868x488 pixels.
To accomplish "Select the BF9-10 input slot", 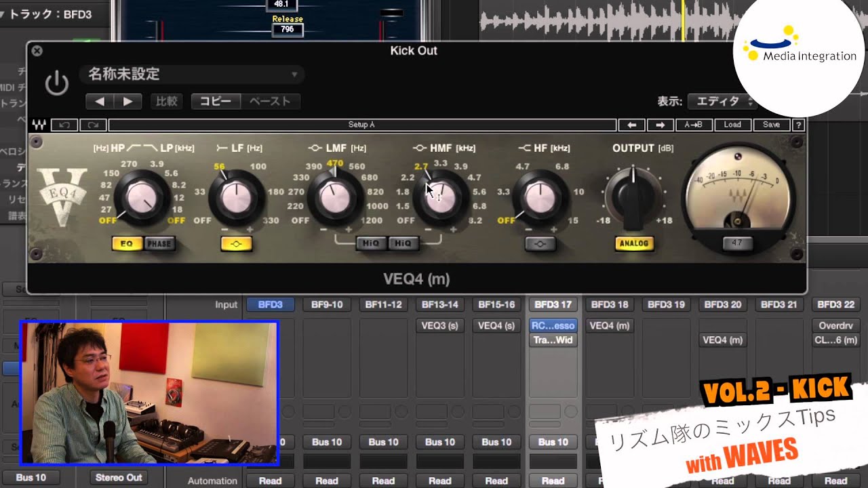I will [x=327, y=305].
